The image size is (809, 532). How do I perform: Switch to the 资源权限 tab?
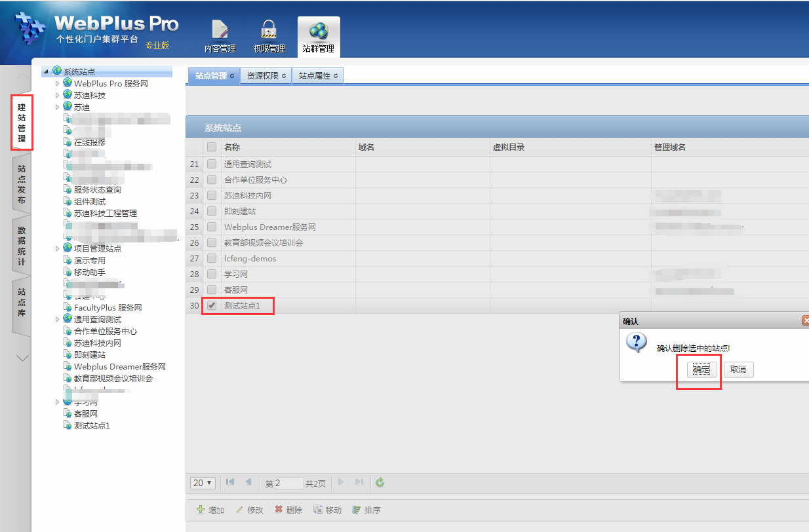[x=266, y=76]
